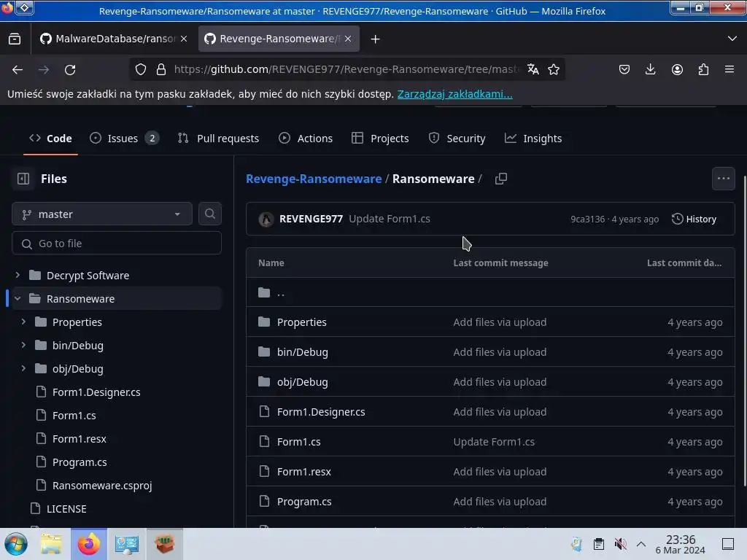Collapse the Files side panel icon

23,179
